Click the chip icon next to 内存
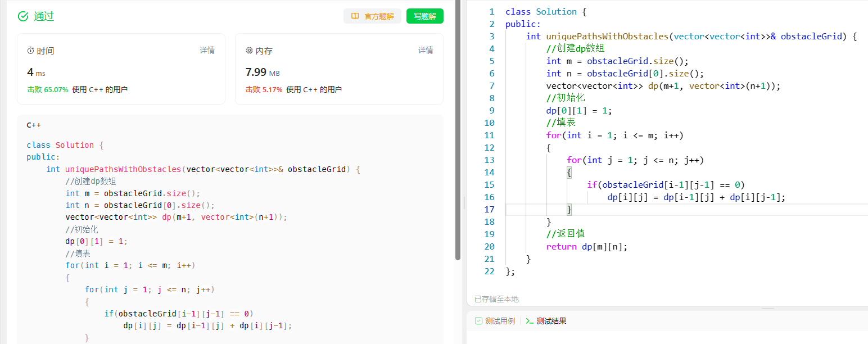This screenshot has height=344, width=868. [x=249, y=51]
